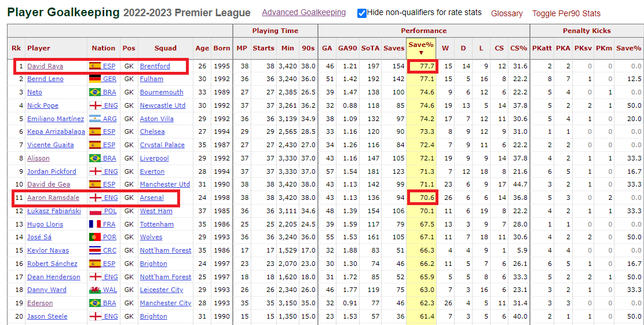Toggle Hide non-qualifiers for rate stats checkbox

coord(362,13)
